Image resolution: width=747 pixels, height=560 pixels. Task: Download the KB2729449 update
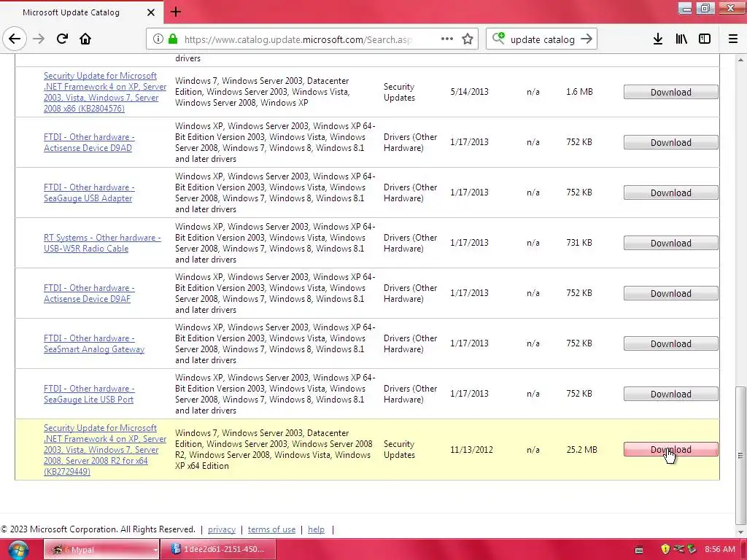(671, 449)
